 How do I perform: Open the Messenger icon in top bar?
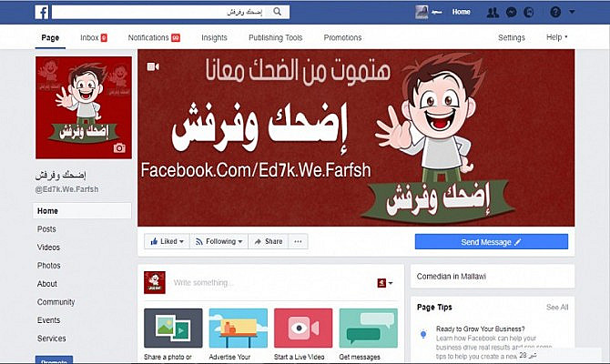(511, 13)
